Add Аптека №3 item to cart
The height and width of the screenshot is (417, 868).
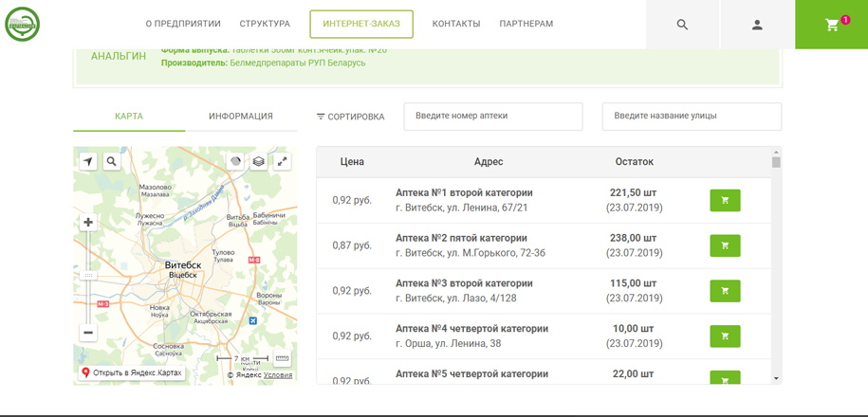[725, 291]
